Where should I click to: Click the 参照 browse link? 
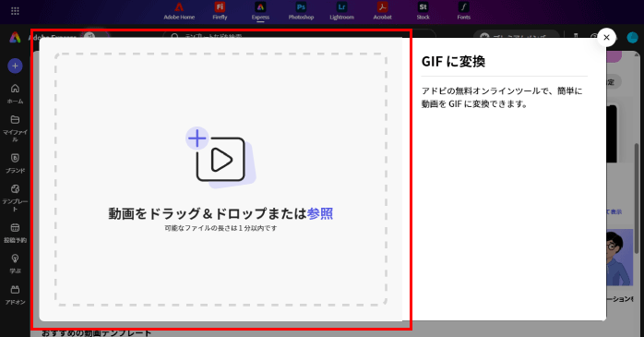(320, 213)
